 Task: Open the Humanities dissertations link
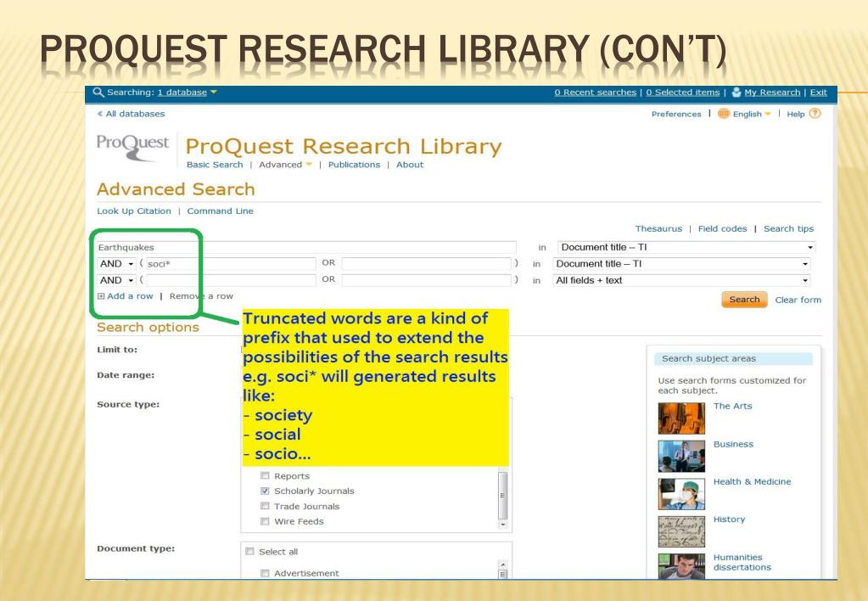click(742, 562)
